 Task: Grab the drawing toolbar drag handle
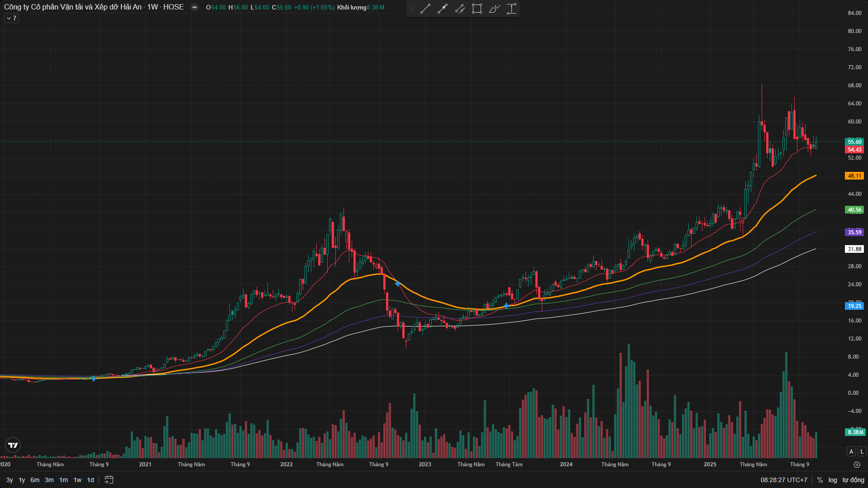(x=411, y=9)
